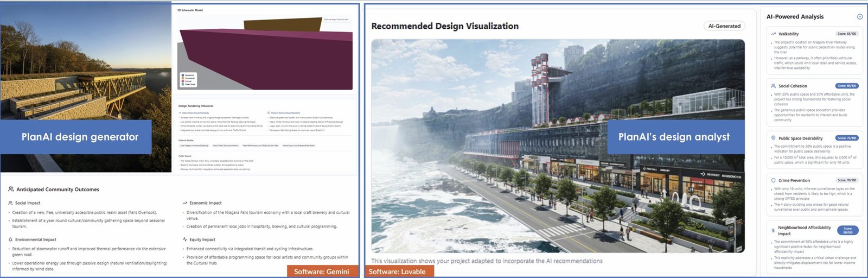This screenshot has width=868, height=278.
Task: Click the Public Space Desirability pin icon
Action: click(773, 138)
